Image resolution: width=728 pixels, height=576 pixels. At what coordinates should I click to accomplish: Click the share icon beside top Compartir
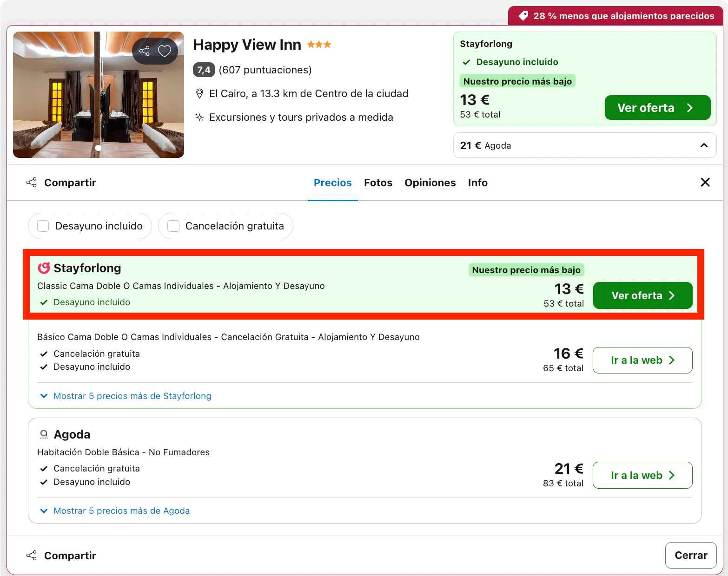(x=32, y=183)
